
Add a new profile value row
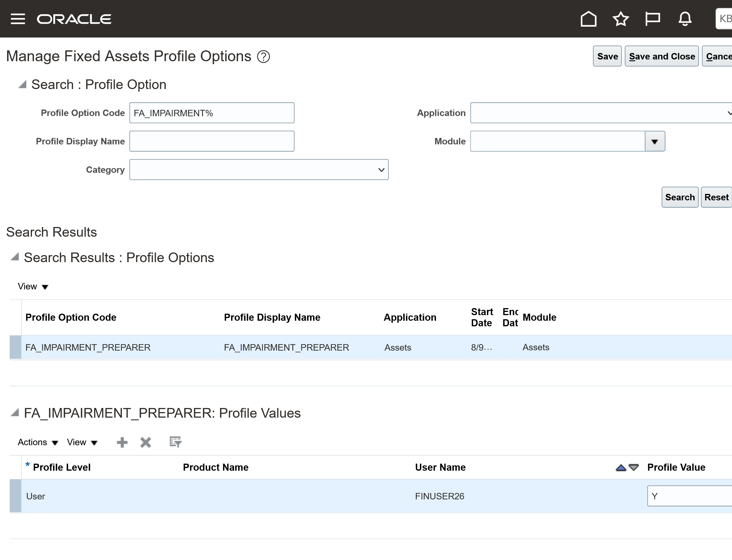click(122, 442)
